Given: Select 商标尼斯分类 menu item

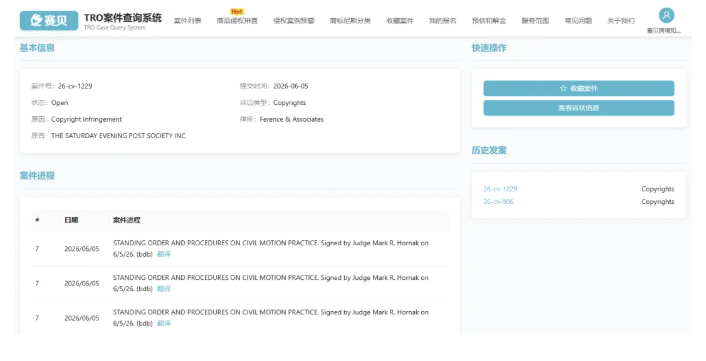Looking at the screenshot, I should tap(350, 21).
